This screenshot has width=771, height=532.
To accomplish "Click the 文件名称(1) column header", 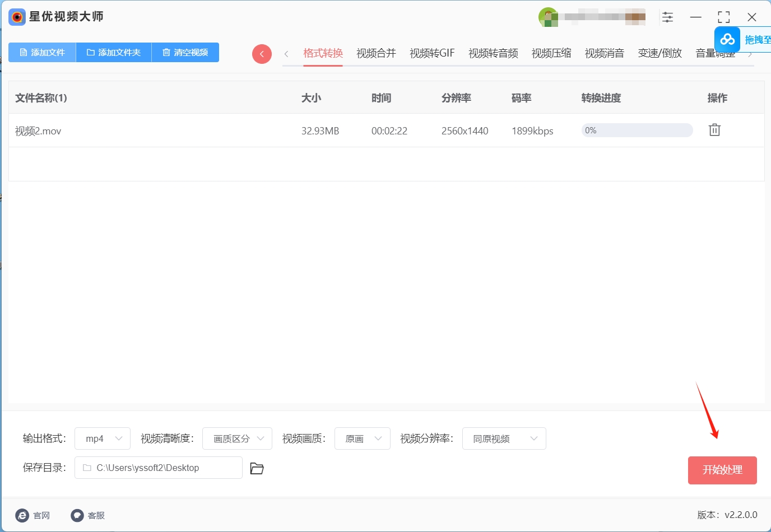I will tap(41, 98).
